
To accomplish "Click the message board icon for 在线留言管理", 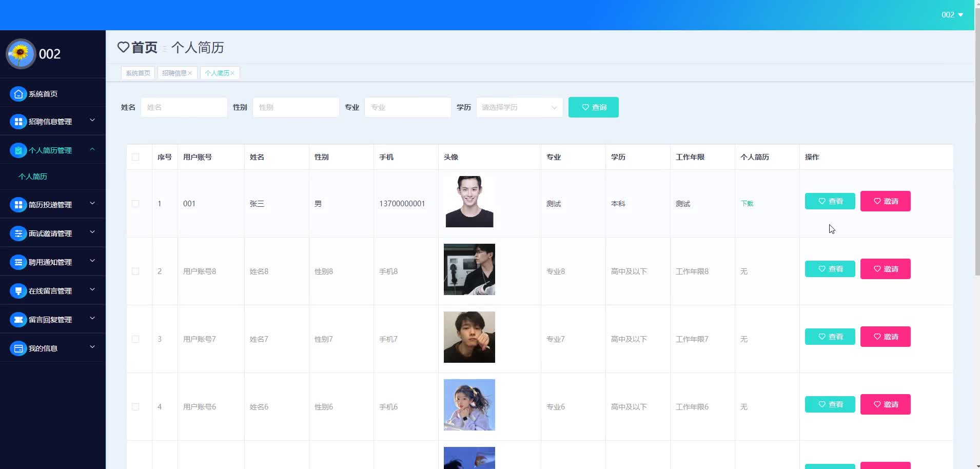I will (18, 291).
